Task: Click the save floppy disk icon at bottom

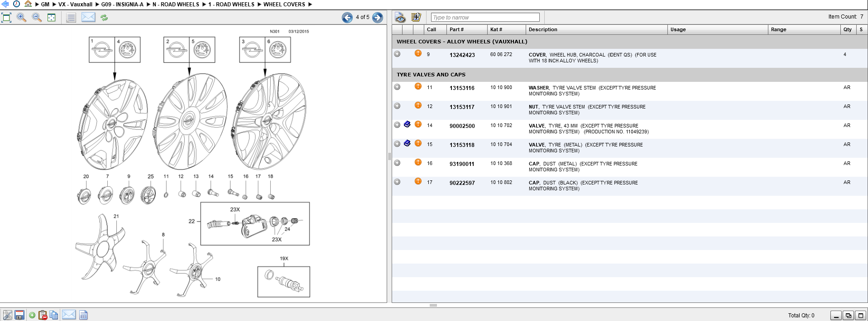Action: click(19, 315)
